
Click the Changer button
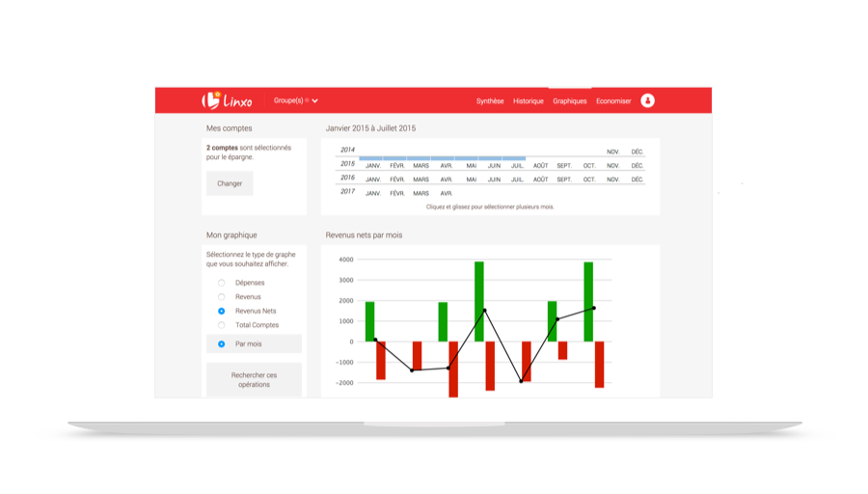(230, 183)
